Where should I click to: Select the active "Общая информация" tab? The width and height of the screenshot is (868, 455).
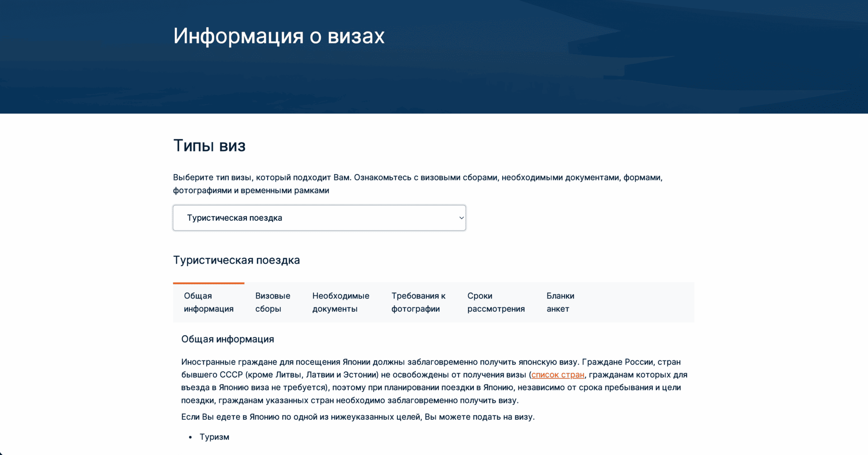(208, 302)
